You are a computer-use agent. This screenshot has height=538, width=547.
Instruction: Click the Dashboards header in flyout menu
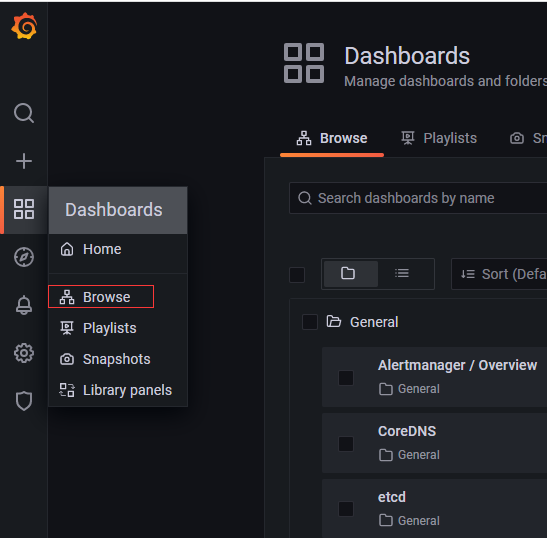[x=118, y=210]
